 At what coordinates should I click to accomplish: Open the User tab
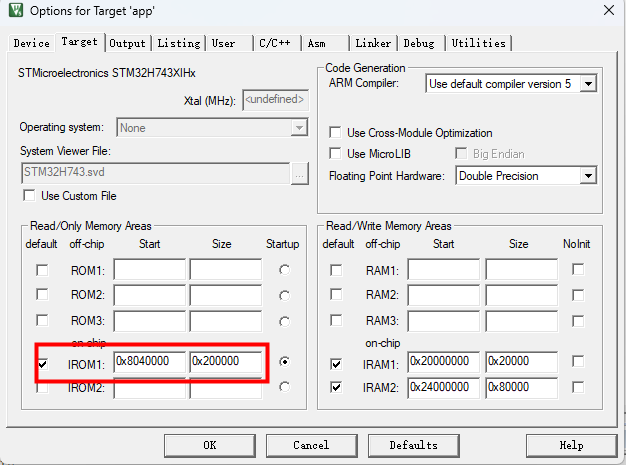(229, 43)
